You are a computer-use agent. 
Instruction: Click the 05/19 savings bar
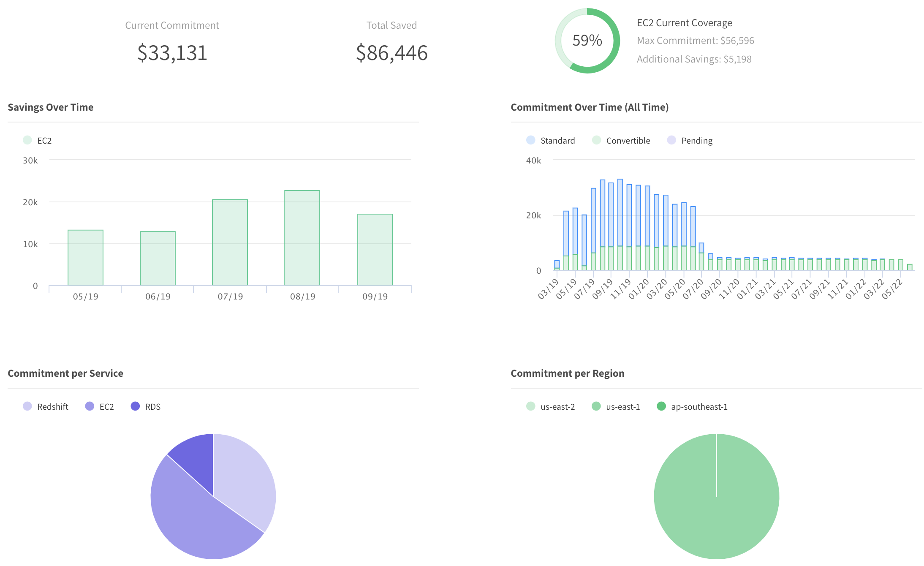[x=85, y=258]
